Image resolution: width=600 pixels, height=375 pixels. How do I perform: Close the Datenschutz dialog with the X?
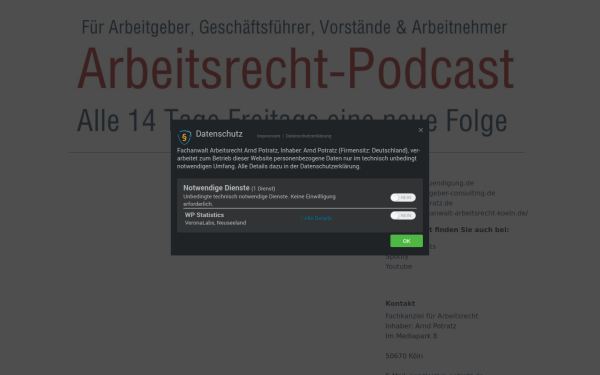(421, 130)
